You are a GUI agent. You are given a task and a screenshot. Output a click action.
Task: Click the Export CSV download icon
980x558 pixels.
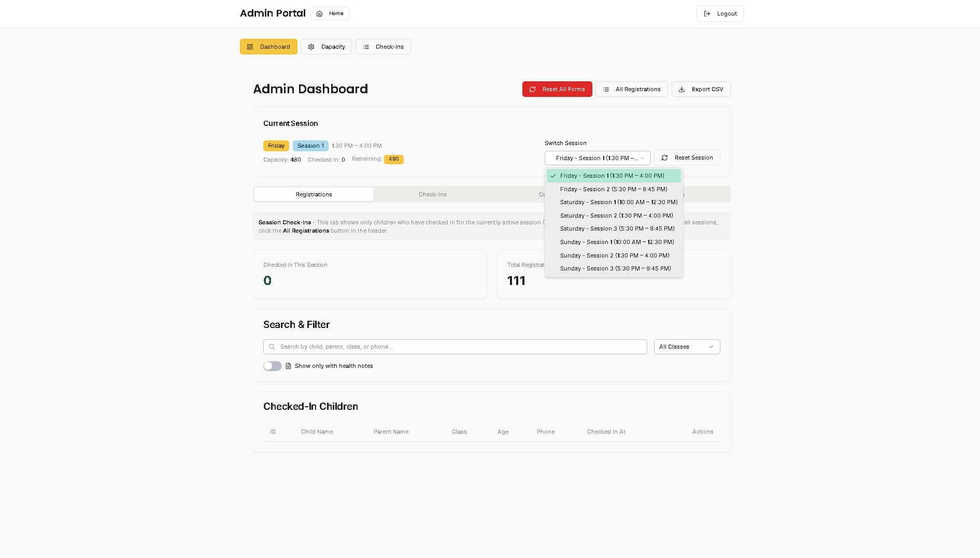tap(681, 90)
